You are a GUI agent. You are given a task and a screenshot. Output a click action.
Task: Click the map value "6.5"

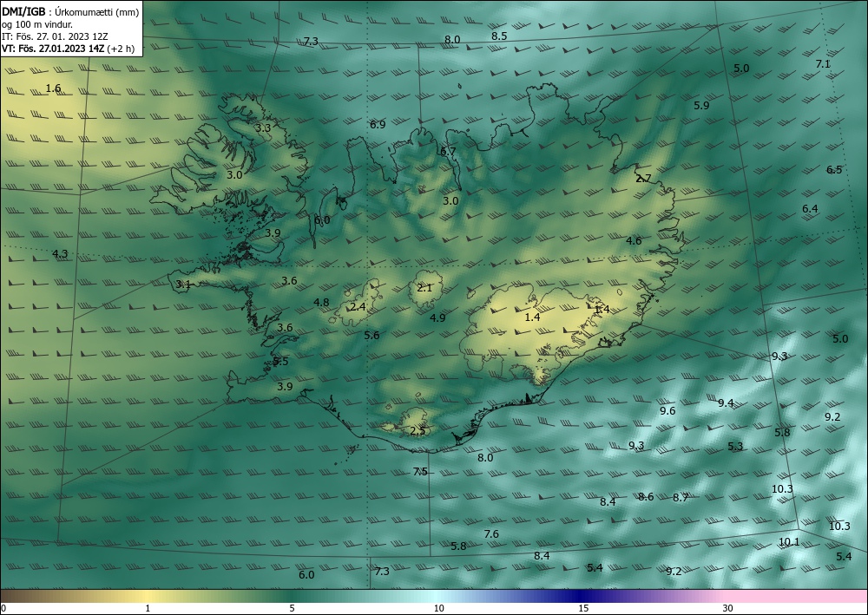click(834, 170)
